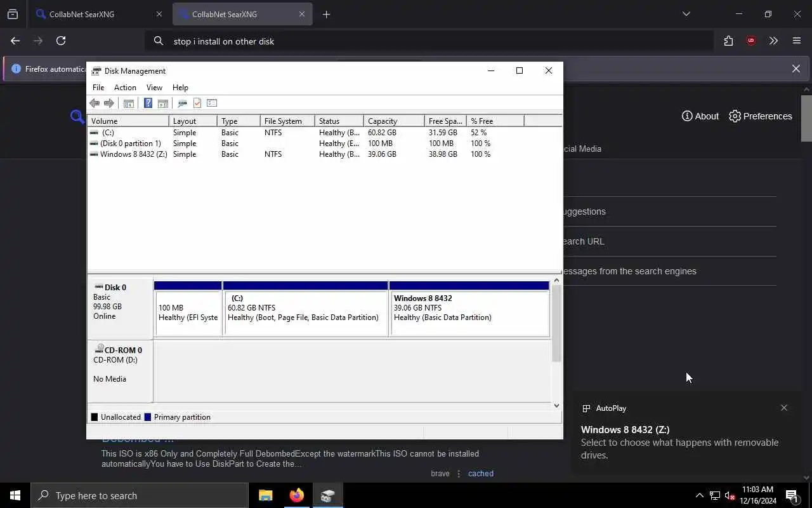Open Help menu in Disk Management

180,88
